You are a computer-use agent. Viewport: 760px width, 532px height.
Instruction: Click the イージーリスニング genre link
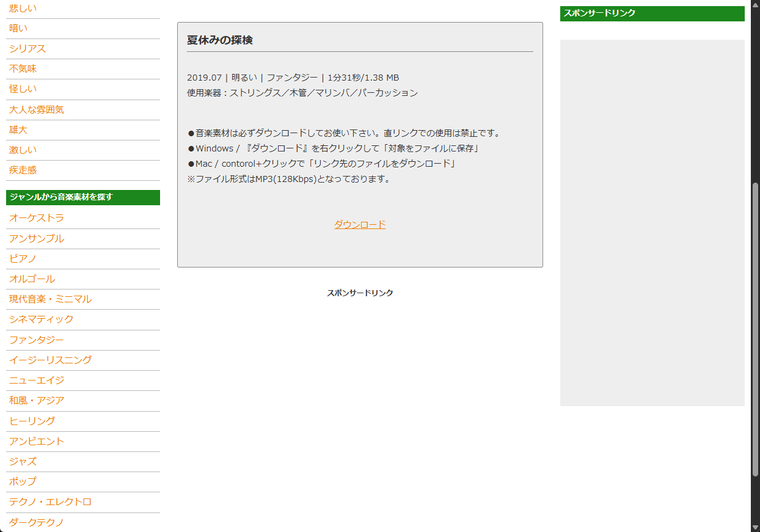[50, 360]
